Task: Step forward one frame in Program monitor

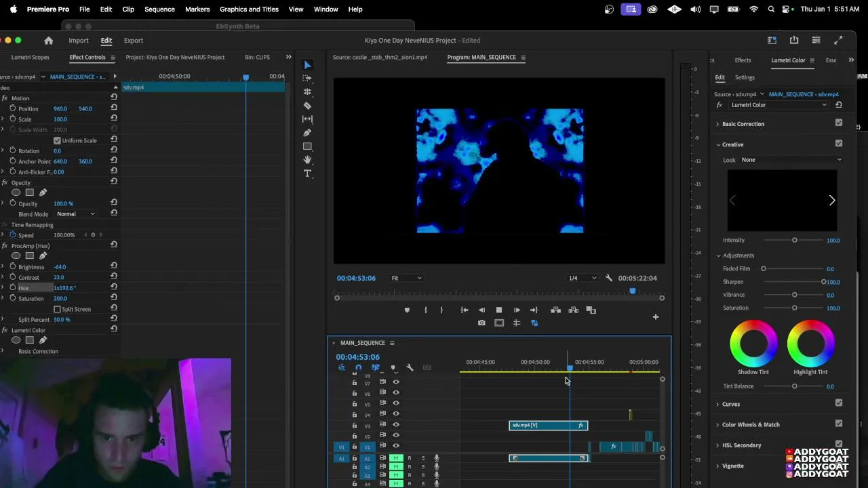Action: tap(517, 310)
